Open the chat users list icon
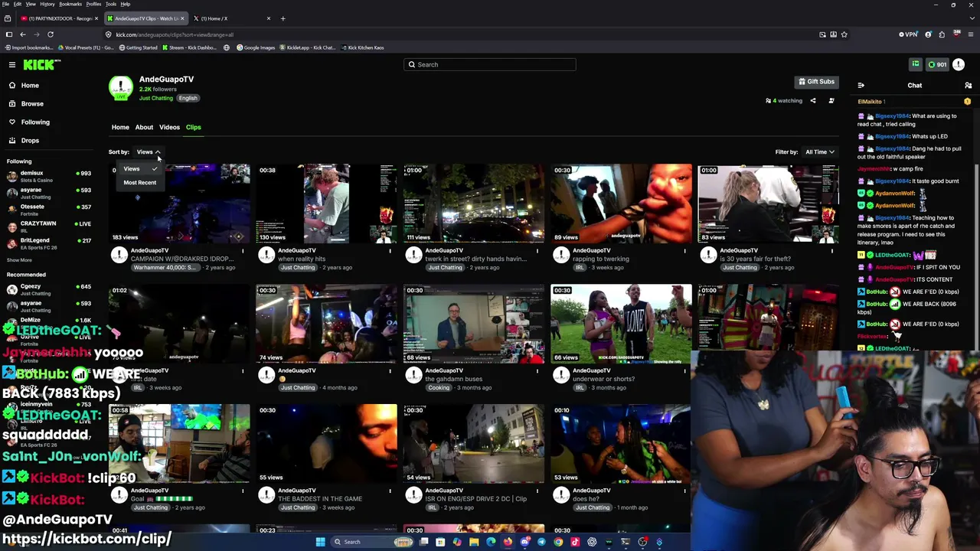 968,86
